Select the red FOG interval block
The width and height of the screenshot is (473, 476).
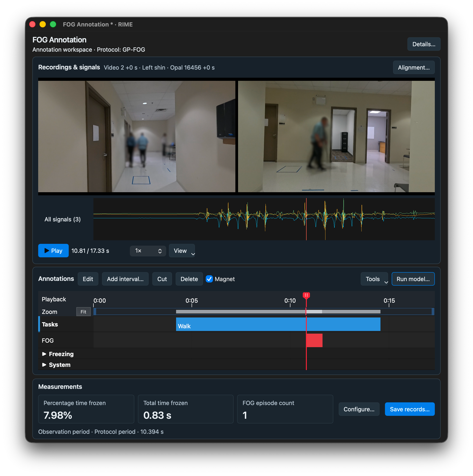coord(314,340)
